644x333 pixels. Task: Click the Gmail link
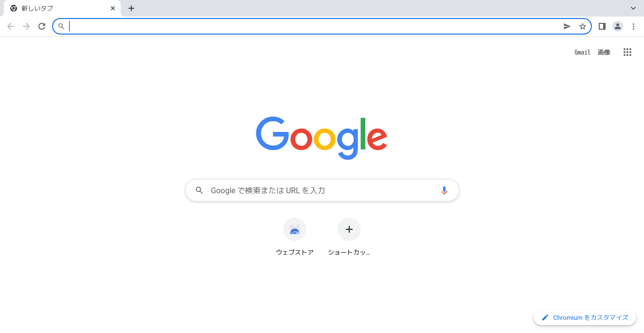coord(582,52)
